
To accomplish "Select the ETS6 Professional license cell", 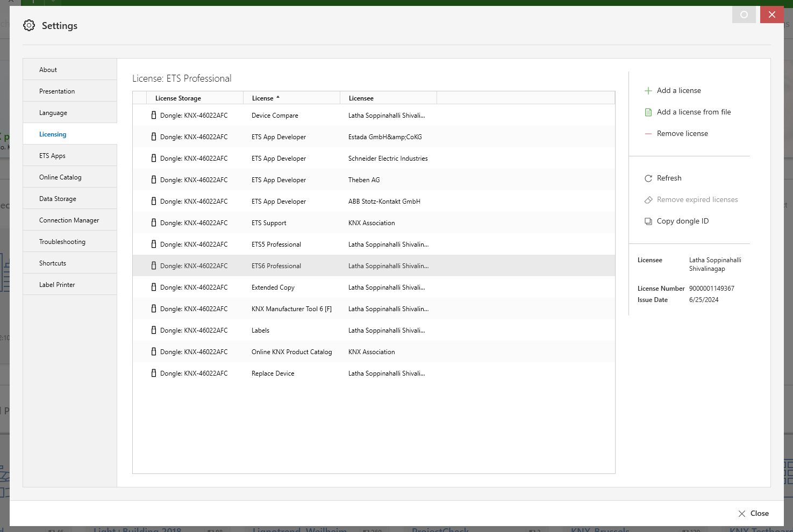I will [x=276, y=265].
